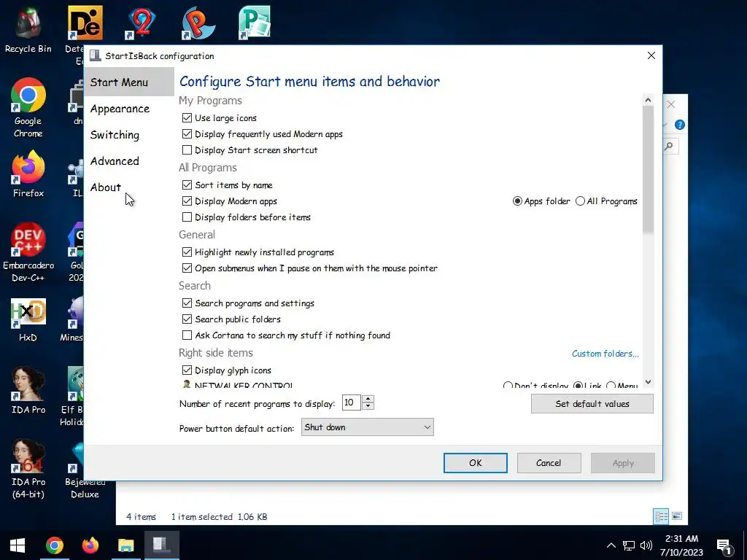The image size is (747, 560).
Task: Toggle Open submenus on mouse pause
Action: (187, 268)
